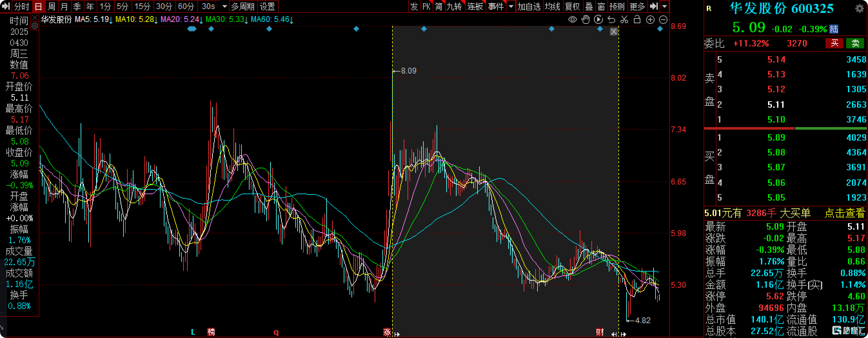The image size is (868, 338).
Task: Click the 陆 badge next to price change
Action: (834, 29)
